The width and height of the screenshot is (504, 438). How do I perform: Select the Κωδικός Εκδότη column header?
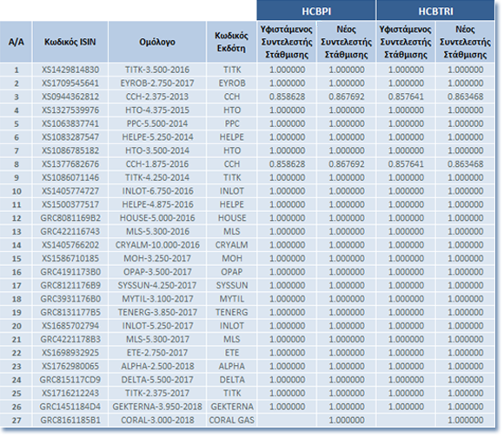pos(231,42)
